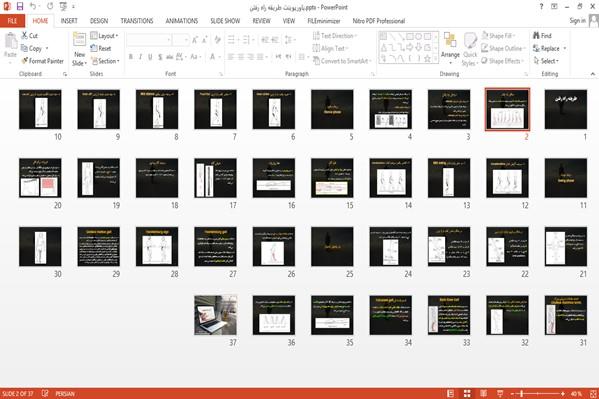
Task: Open Text Direction dropdown
Action: click(335, 36)
